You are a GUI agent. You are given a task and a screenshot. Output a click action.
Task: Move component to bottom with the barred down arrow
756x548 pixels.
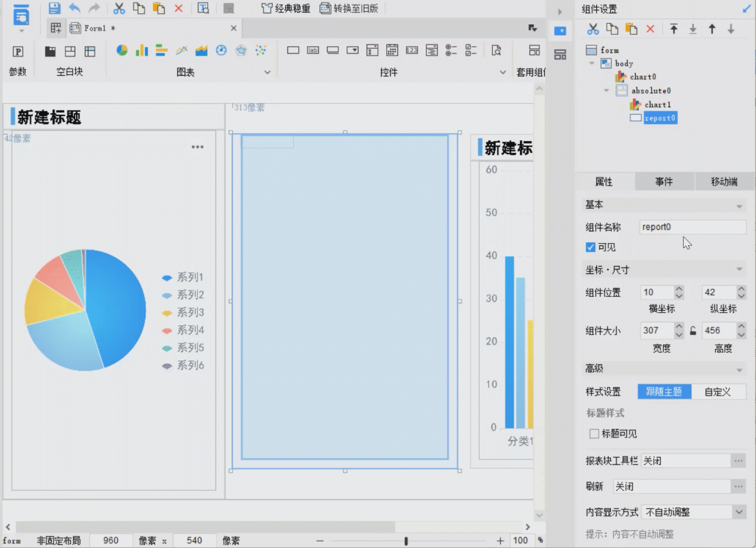tap(693, 29)
